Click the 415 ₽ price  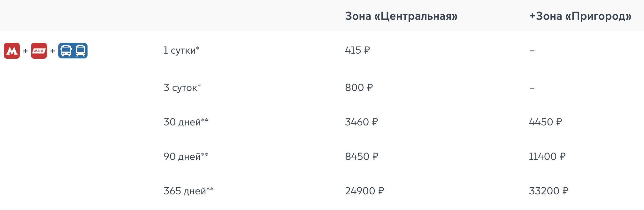(x=357, y=50)
